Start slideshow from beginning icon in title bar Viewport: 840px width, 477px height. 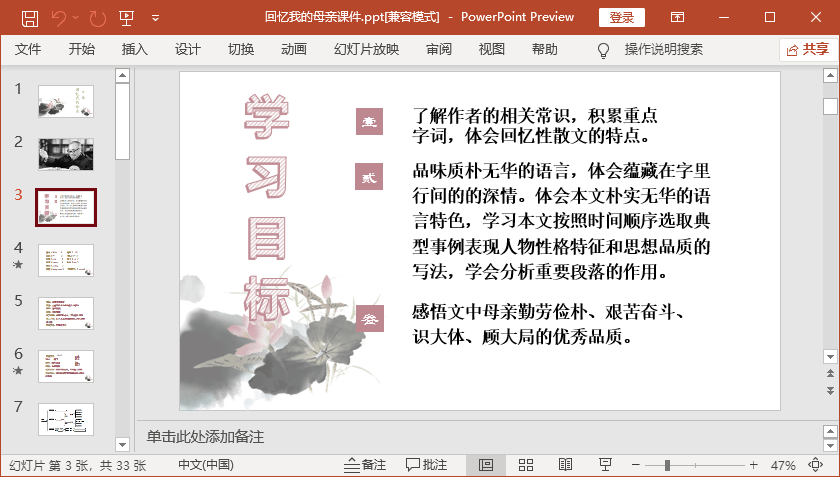[126, 18]
